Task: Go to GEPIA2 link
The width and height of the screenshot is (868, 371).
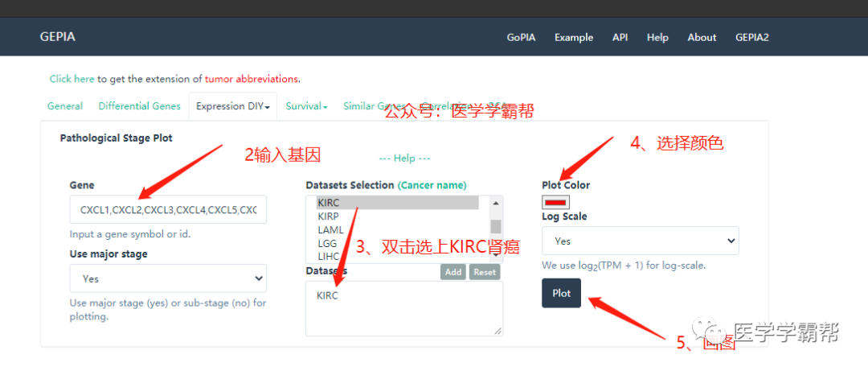Action: click(751, 38)
